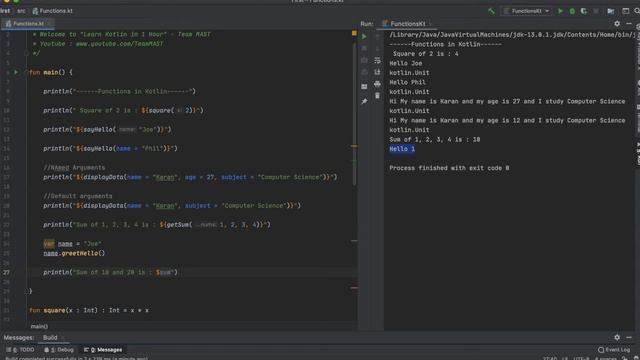Viewport: 640px width, 360px height.
Task: Click the Stop icon in the Run panel
Action: (364, 48)
